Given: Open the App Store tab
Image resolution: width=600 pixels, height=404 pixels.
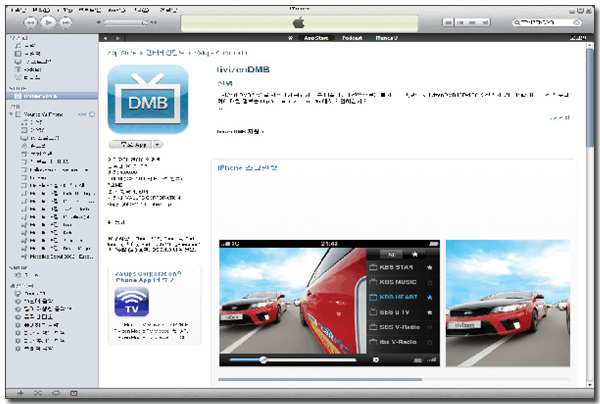Looking at the screenshot, I should (316, 38).
